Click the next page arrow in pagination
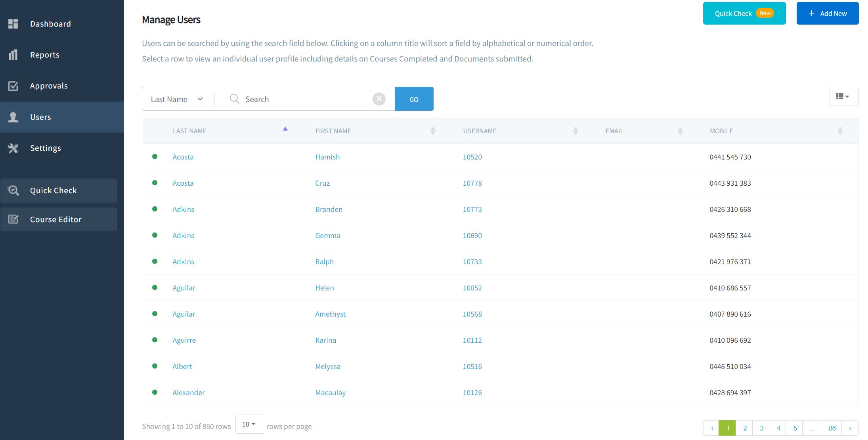 click(850, 428)
